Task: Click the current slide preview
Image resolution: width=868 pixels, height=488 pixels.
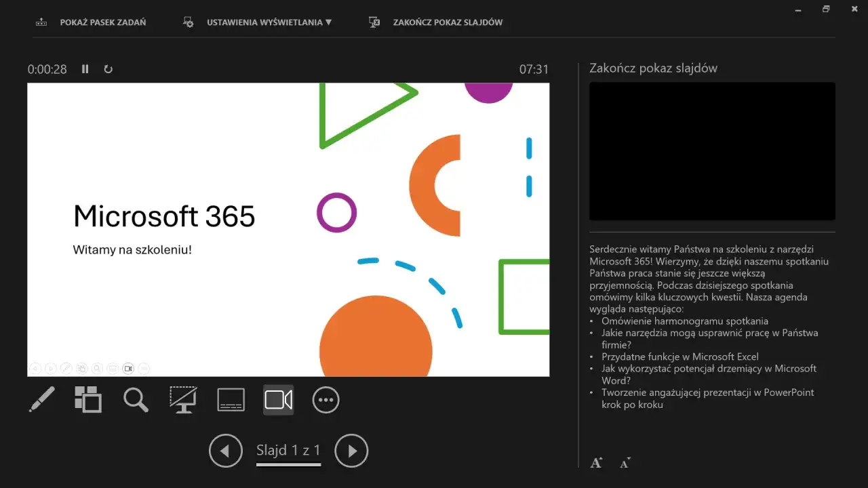Action: click(x=288, y=230)
